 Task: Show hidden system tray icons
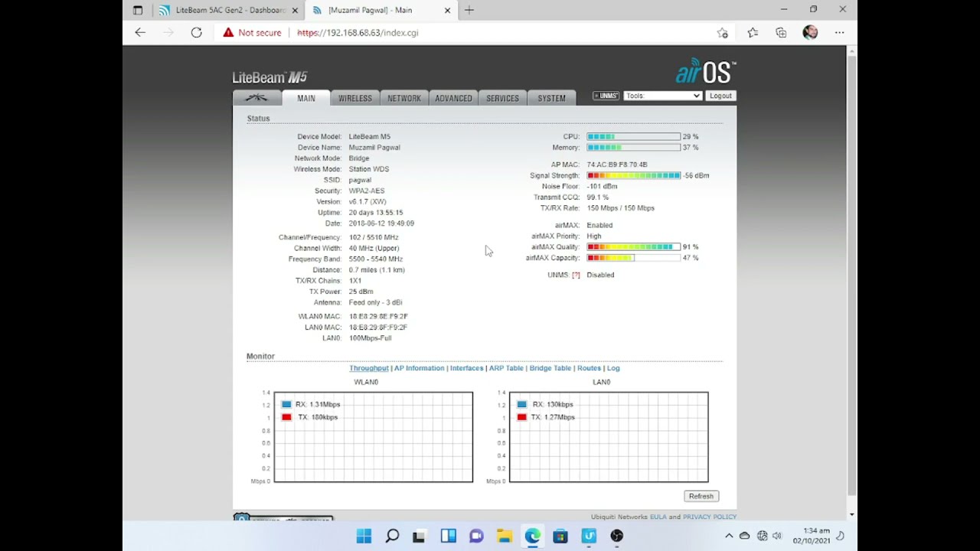[x=729, y=536]
